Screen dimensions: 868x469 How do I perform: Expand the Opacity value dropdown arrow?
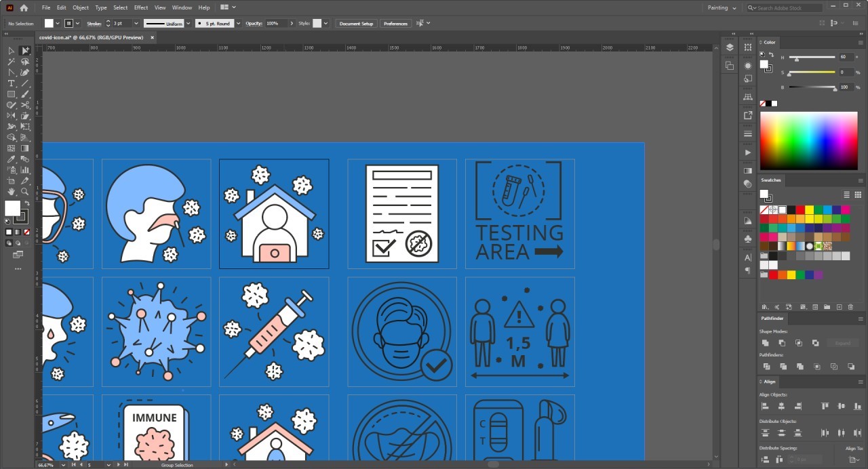[292, 23]
